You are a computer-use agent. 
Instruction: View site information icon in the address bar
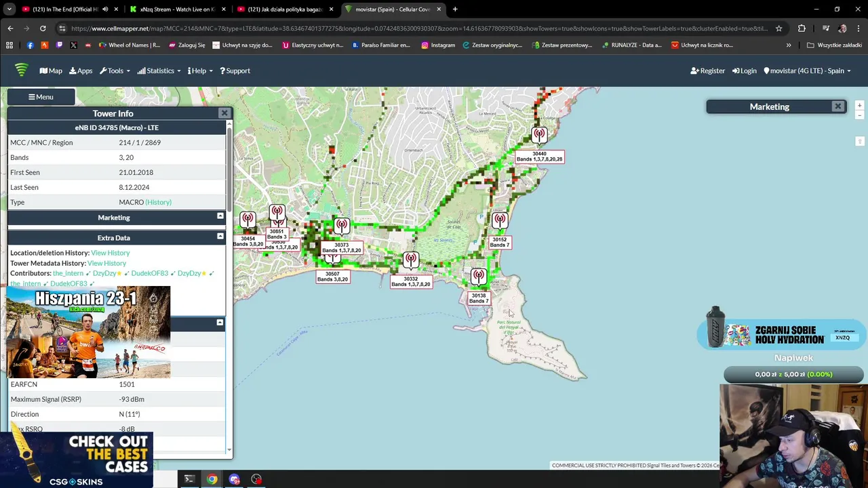[x=62, y=28]
